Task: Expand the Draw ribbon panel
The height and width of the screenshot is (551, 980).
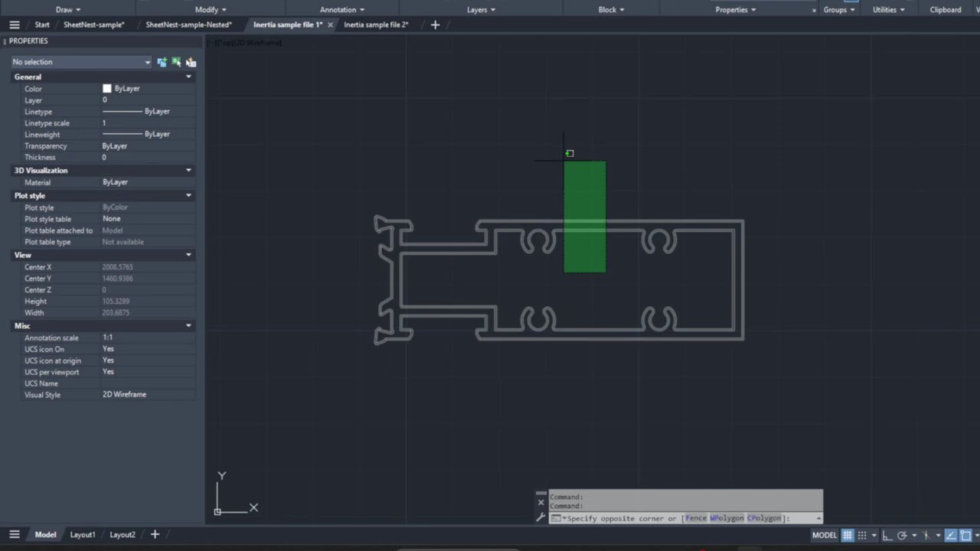Action: pyautogui.click(x=68, y=9)
